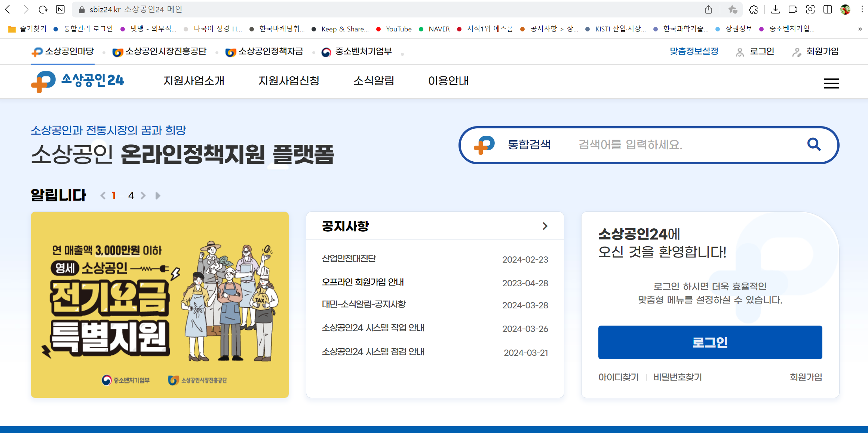Play the banner slideshow triangle button
868x433 pixels.
coord(158,196)
